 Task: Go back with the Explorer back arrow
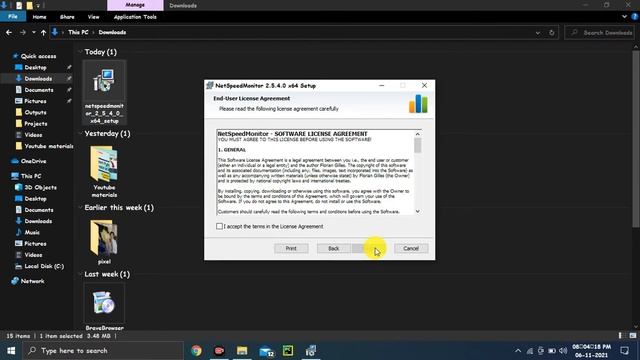(x=9, y=32)
